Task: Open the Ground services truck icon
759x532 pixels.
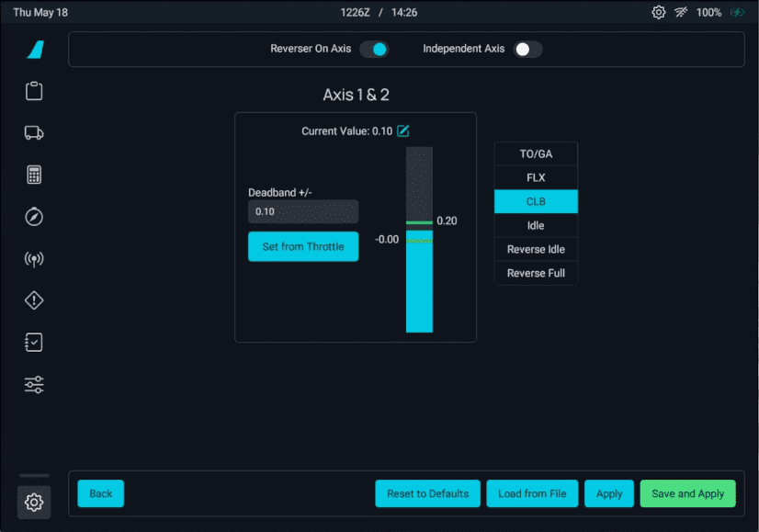Action: [x=34, y=133]
